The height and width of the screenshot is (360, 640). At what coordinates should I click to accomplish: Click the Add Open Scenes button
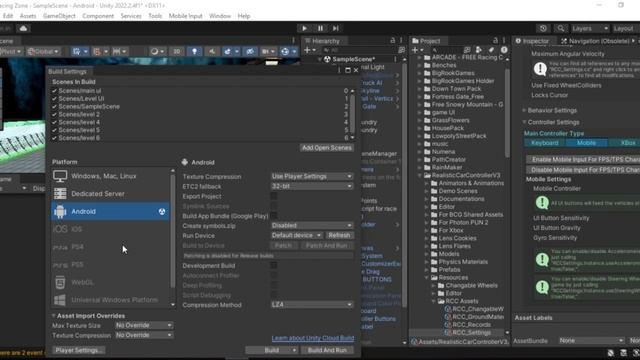(327, 148)
